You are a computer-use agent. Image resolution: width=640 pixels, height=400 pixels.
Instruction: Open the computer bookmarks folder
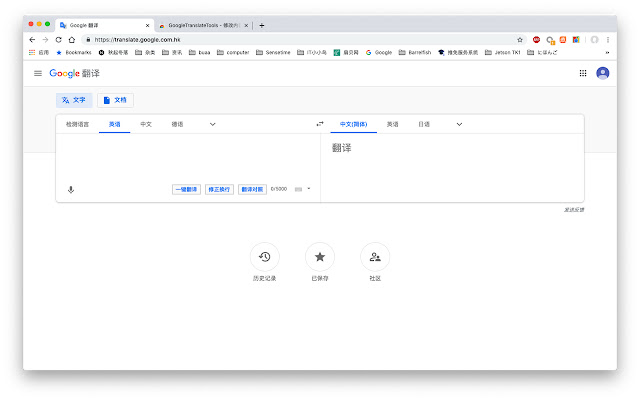pos(233,52)
